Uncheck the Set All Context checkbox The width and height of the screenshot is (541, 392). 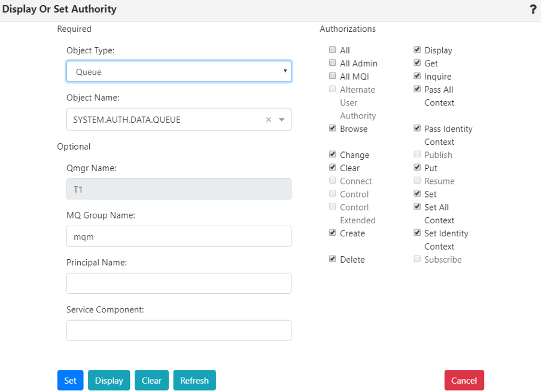click(417, 206)
